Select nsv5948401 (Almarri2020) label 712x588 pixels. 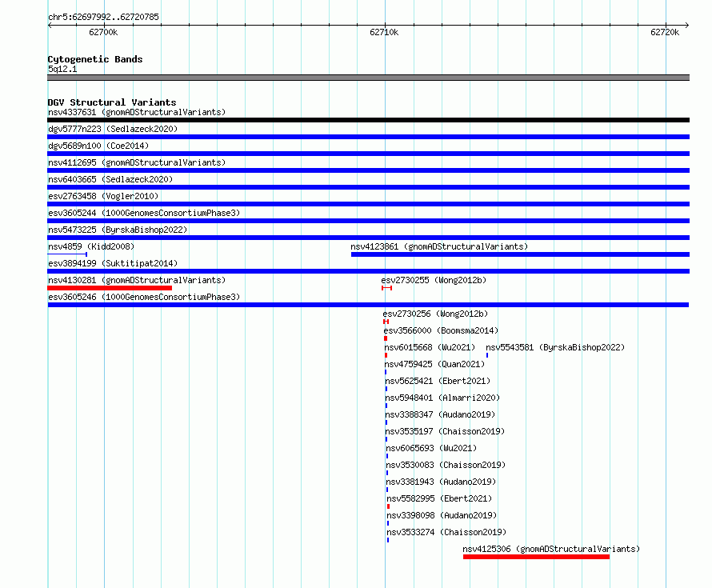[442, 398]
